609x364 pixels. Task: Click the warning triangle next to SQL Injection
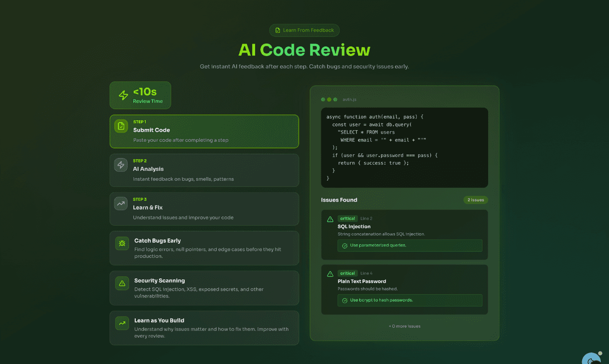coord(330,219)
